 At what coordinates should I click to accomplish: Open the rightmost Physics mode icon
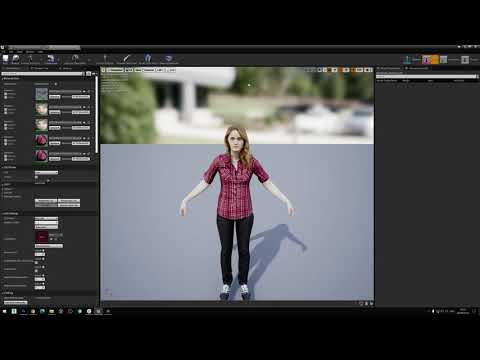pyautogui.click(x=465, y=60)
